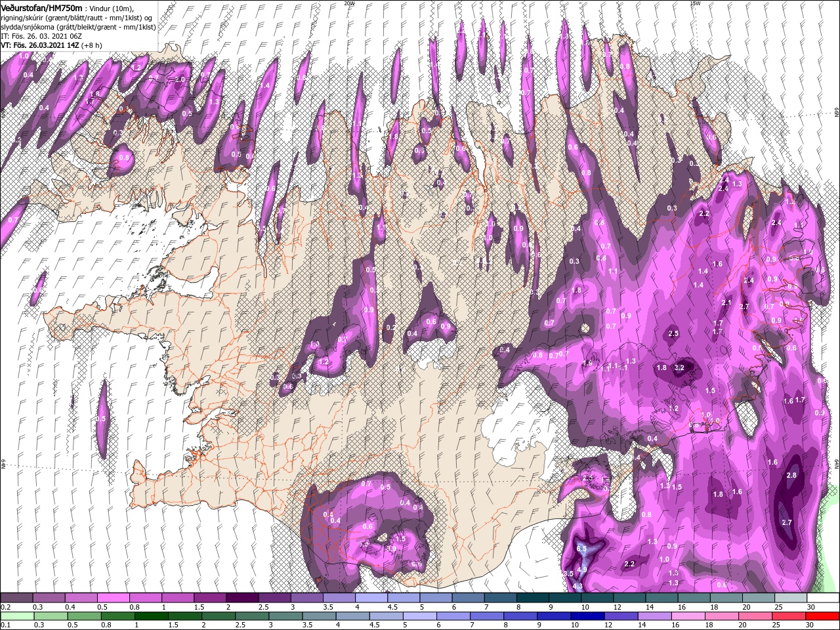The width and height of the screenshot is (840, 630).
Task: Select upper legend swatch between 6 and 7
Action: pos(469,598)
